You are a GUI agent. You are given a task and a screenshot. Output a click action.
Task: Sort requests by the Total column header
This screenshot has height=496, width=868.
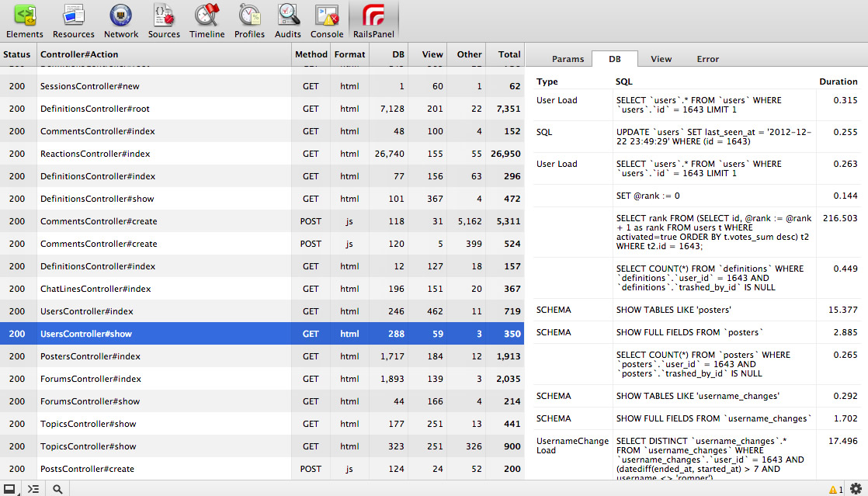point(509,54)
